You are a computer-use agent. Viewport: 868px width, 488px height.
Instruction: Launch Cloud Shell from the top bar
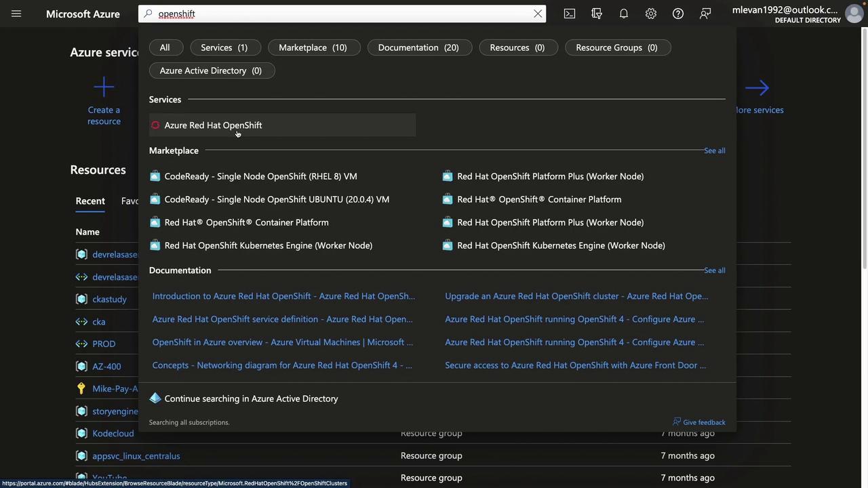pyautogui.click(x=570, y=14)
